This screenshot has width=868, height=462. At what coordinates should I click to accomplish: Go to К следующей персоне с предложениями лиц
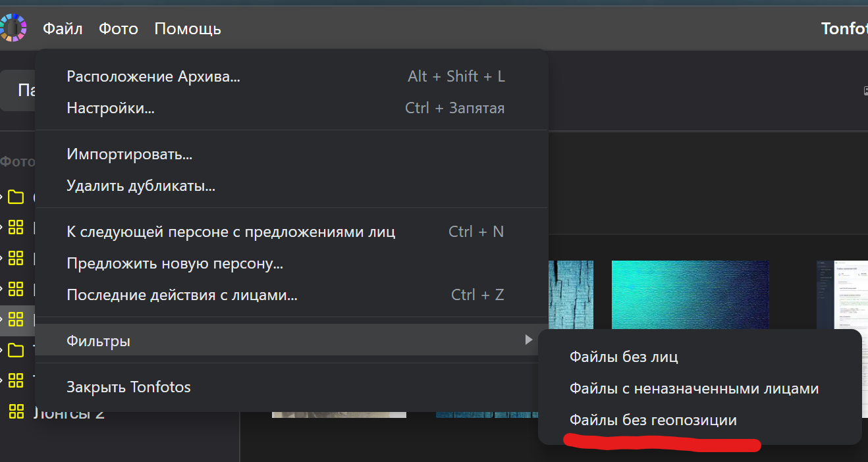pyautogui.click(x=231, y=232)
